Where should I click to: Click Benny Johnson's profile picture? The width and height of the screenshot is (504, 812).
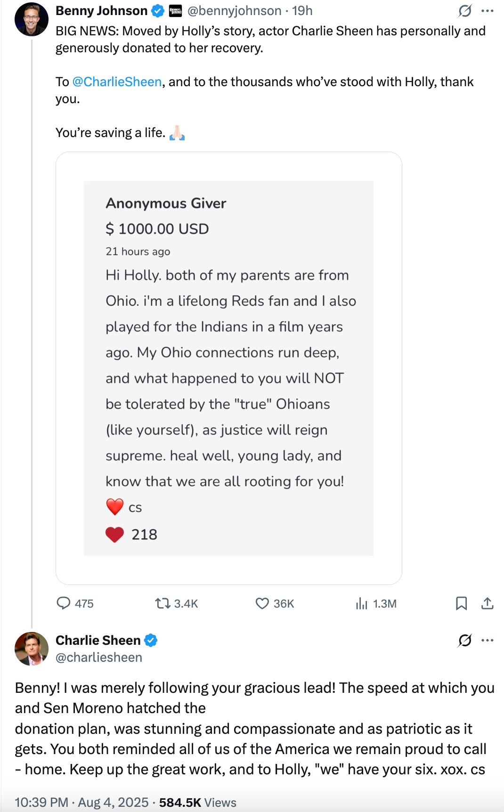32,19
